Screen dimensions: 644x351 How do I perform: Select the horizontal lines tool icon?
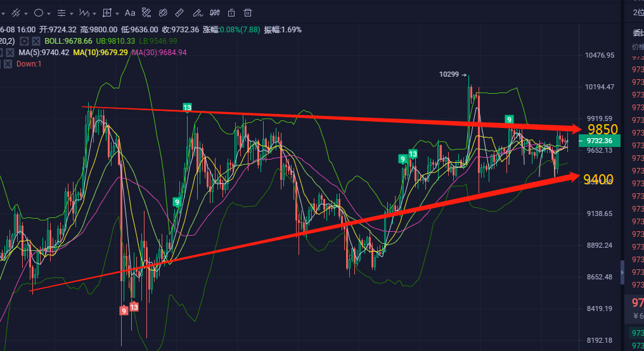tap(61, 13)
